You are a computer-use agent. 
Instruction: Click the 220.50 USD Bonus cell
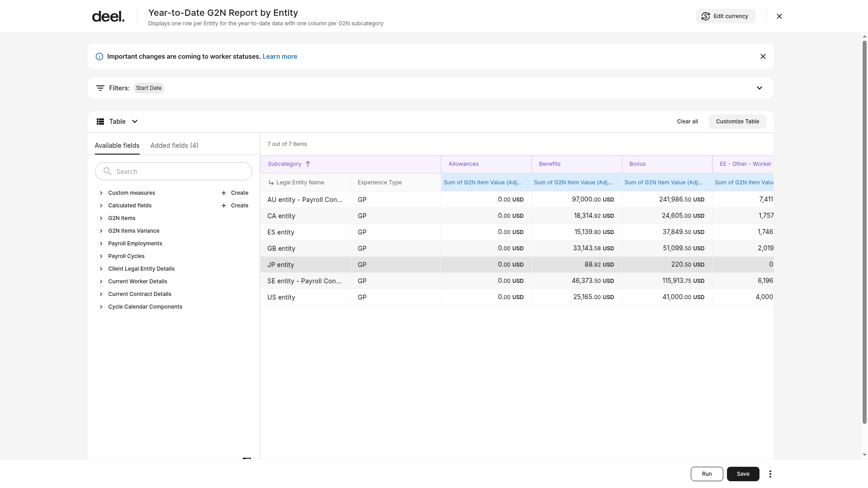point(667,265)
